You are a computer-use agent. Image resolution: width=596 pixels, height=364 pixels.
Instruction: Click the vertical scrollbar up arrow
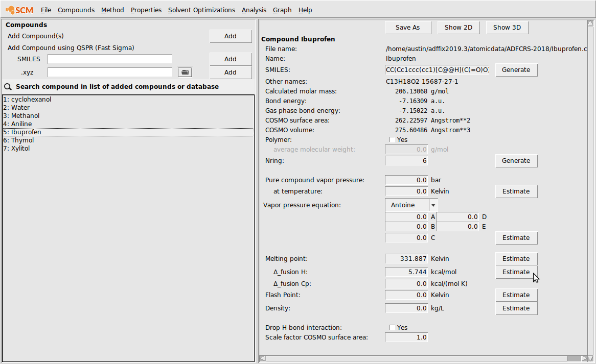pyautogui.click(x=590, y=23)
